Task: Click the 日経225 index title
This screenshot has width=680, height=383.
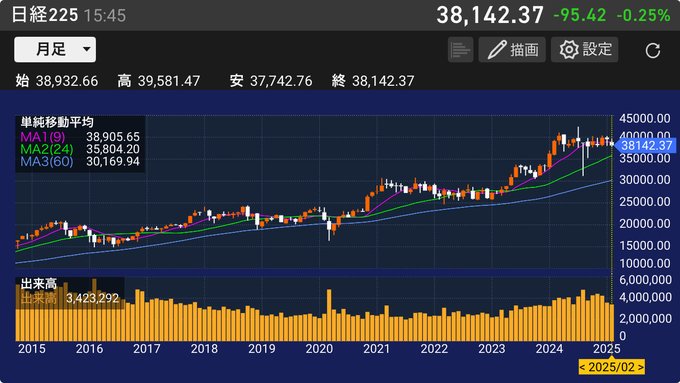Action: coord(44,15)
